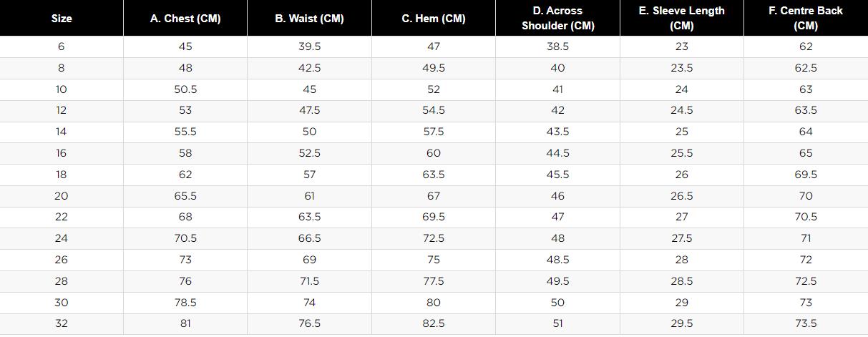868x337 pixels.
Task: Click chest value 50.5 for size 10
Action: click(x=185, y=89)
